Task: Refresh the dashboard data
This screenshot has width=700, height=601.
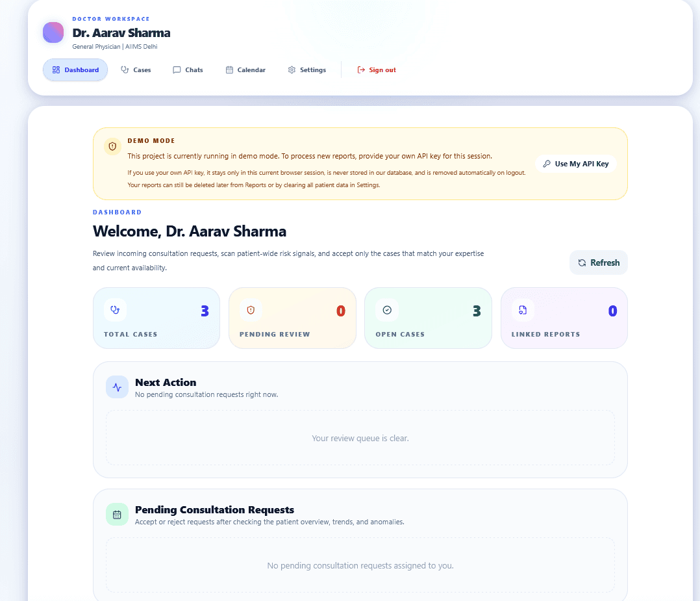Action: click(599, 262)
